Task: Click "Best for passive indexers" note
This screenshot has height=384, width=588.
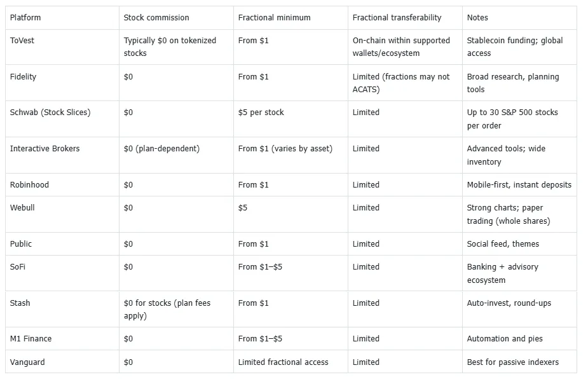Action: pyautogui.click(x=512, y=362)
